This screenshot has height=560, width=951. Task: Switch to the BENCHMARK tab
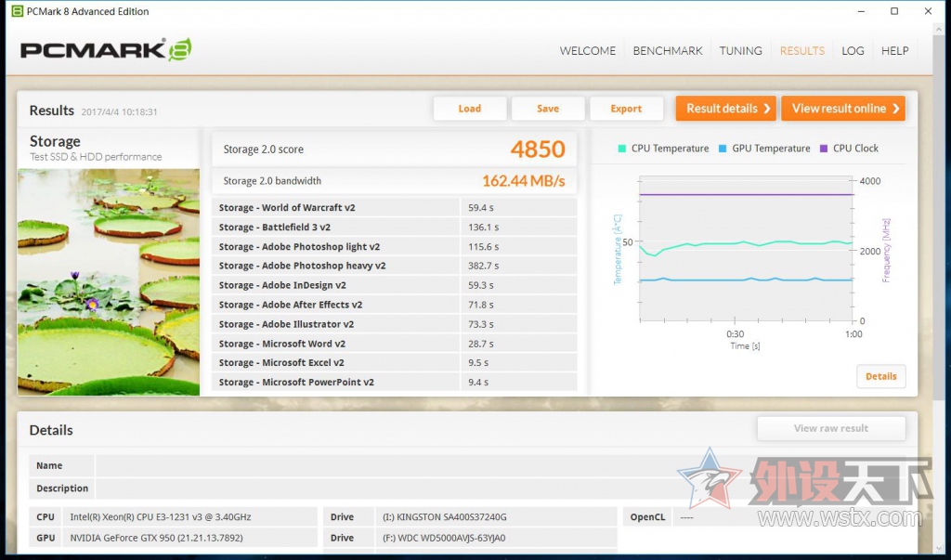coord(667,51)
